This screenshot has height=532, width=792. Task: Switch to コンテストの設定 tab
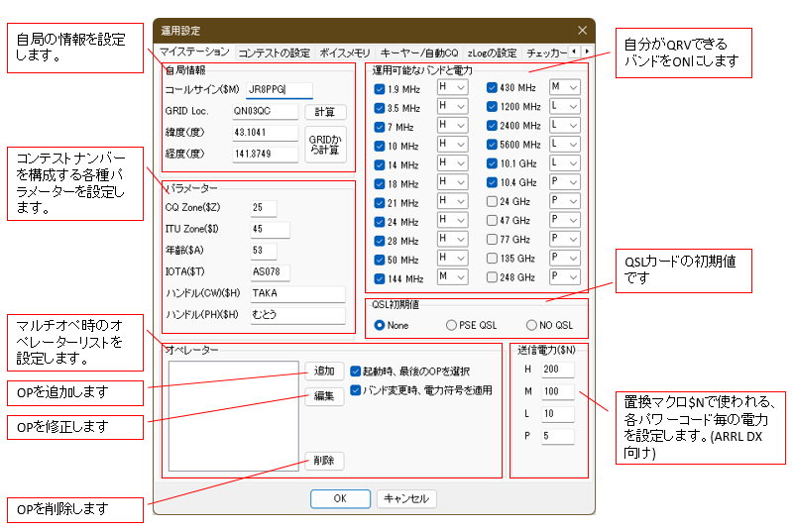275,53
